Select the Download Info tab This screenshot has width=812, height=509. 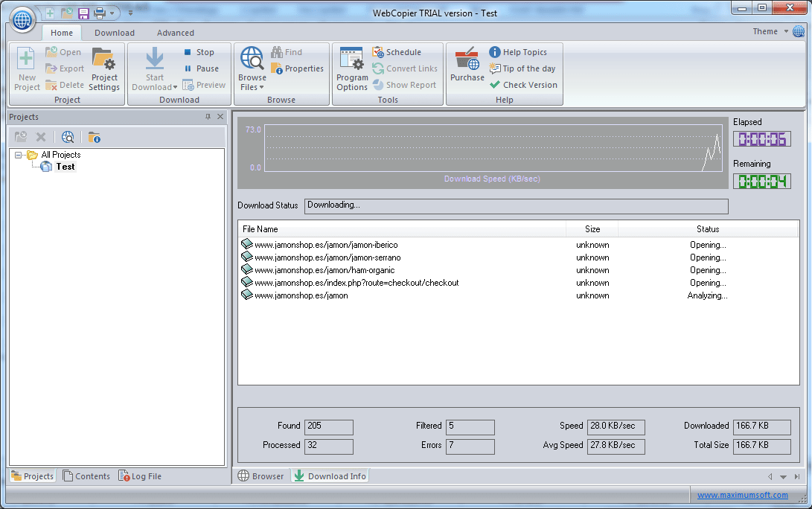tap(330, 476)
